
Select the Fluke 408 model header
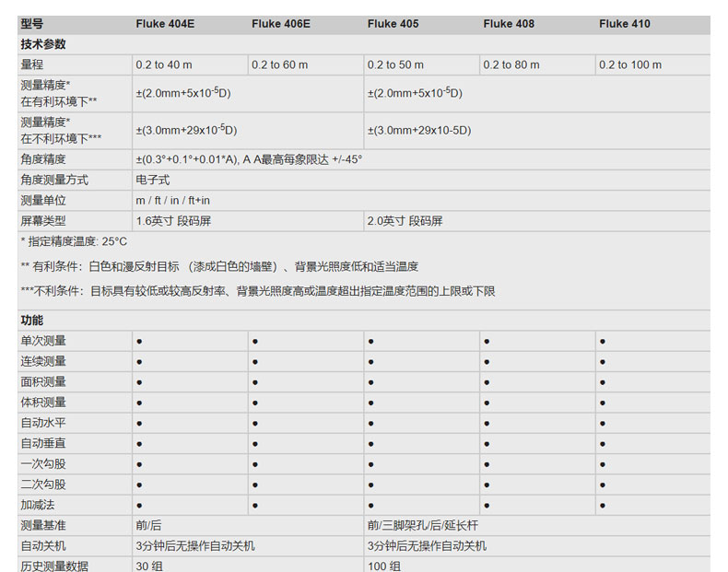[x=509, y=24]
